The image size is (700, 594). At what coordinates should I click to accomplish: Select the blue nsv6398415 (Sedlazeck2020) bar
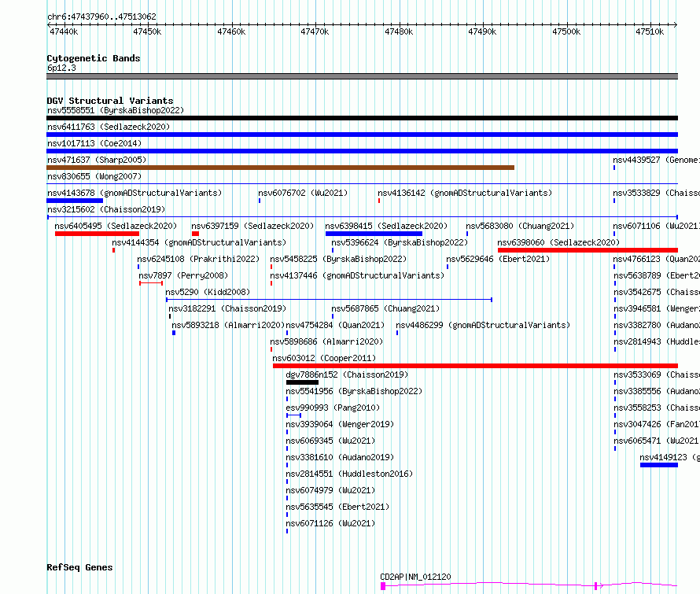(x=374, y=234)
